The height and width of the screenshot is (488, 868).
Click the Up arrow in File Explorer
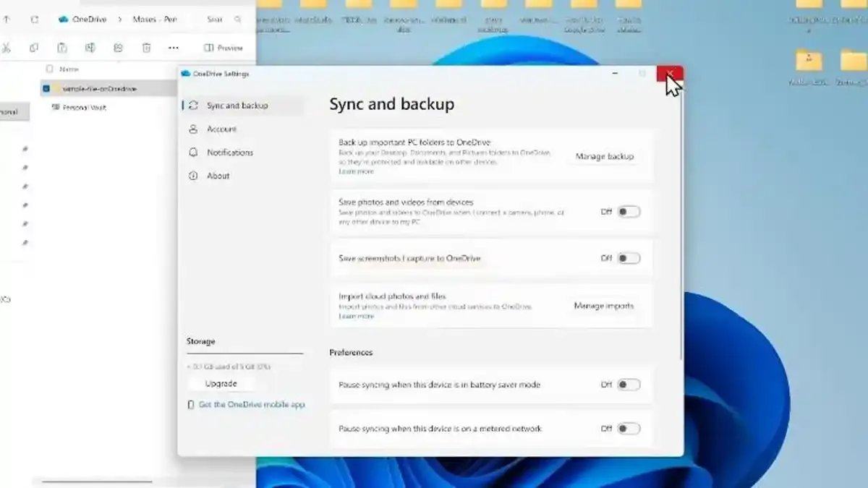7,20
